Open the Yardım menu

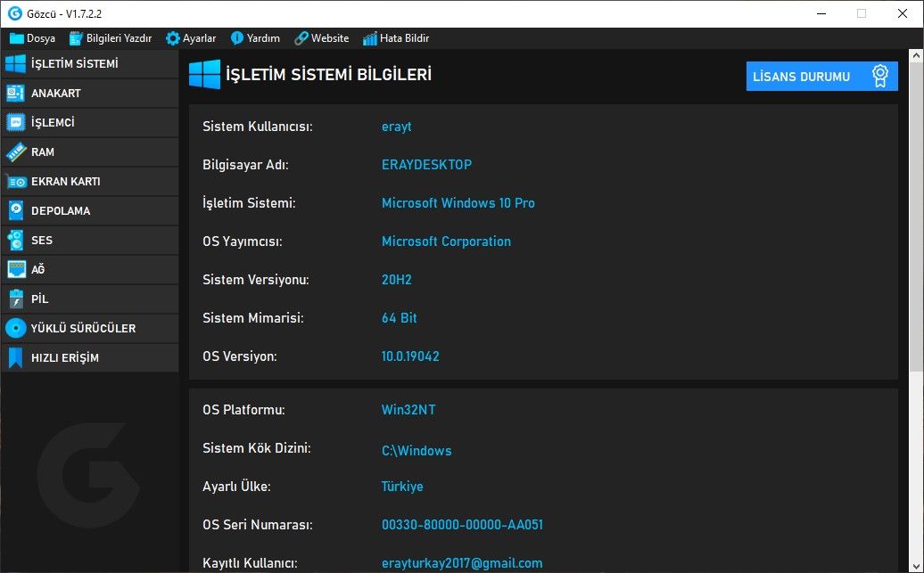pyautogui.click(x=255, y=38)
